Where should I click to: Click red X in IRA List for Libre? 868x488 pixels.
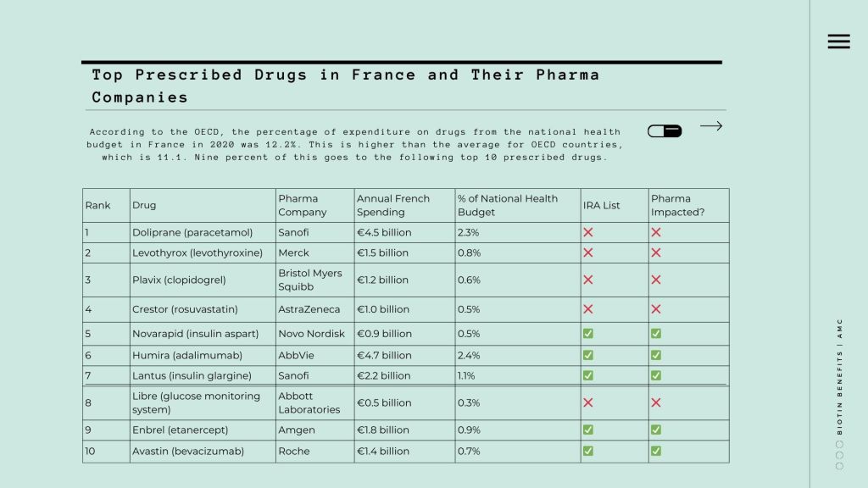[588, 402]
